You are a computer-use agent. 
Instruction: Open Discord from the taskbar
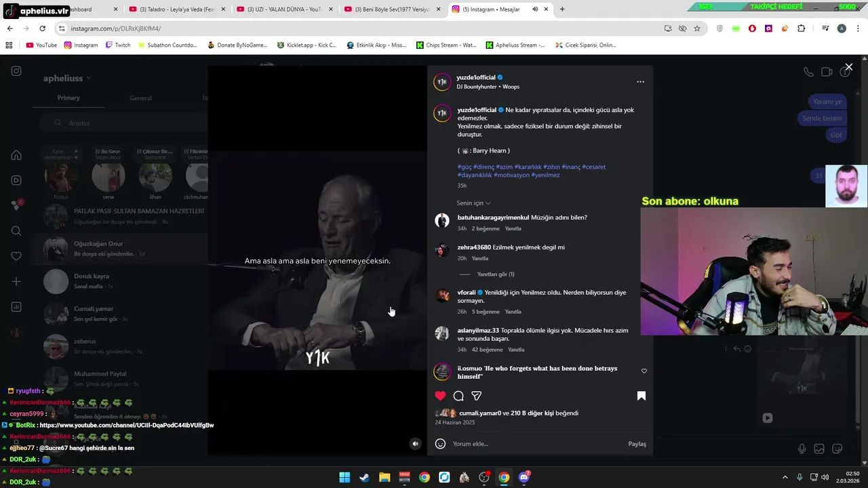[524, 477]
